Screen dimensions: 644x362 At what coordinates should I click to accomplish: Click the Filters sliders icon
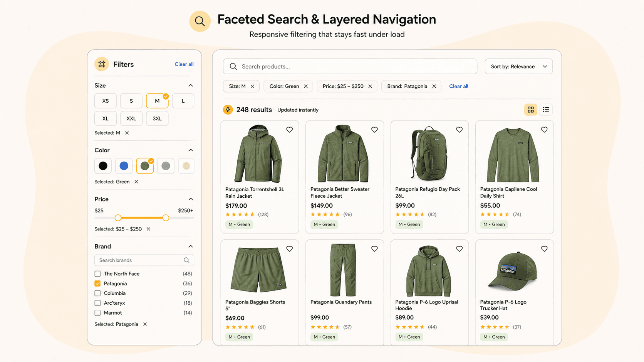click(102, 64)
